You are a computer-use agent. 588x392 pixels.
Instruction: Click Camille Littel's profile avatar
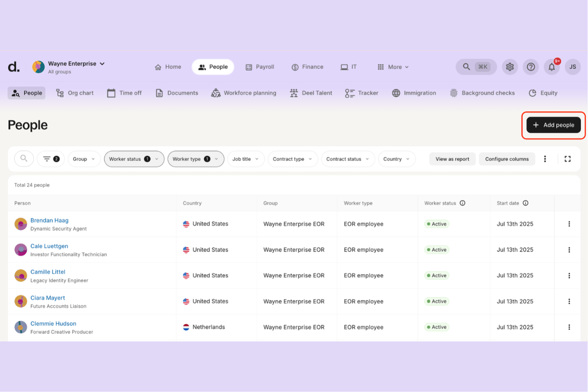click(21, 275)
